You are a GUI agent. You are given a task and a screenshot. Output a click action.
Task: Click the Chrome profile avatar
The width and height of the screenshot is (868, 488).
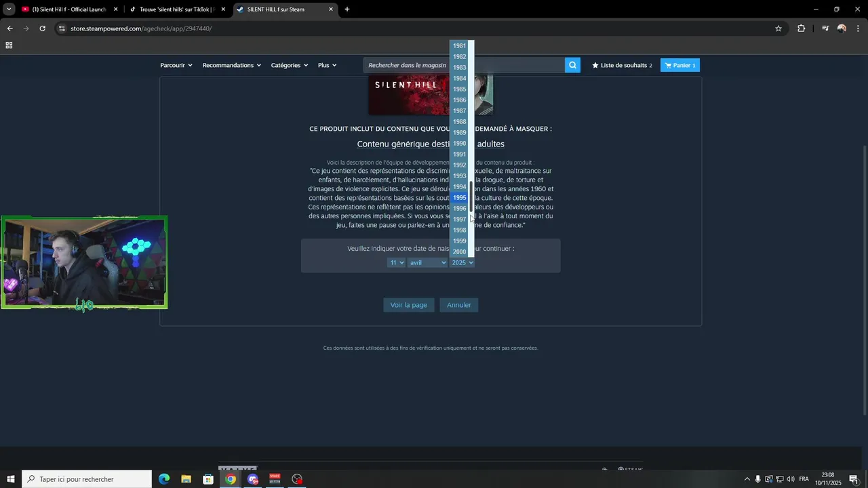coord(842,28)
